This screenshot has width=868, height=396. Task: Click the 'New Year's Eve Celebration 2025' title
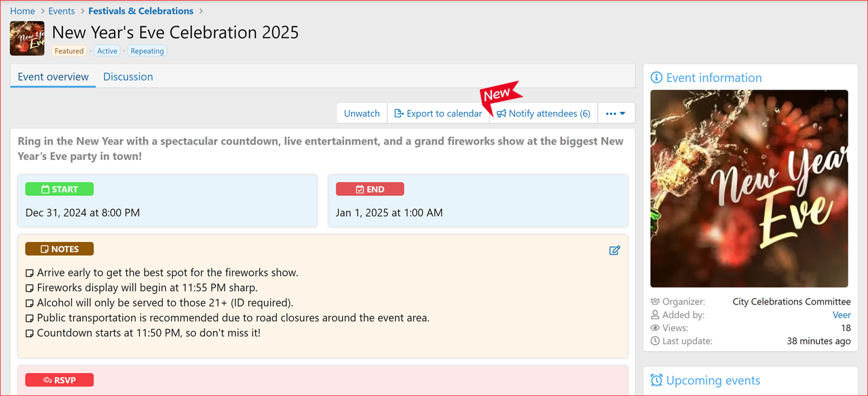tap(175, 32)
